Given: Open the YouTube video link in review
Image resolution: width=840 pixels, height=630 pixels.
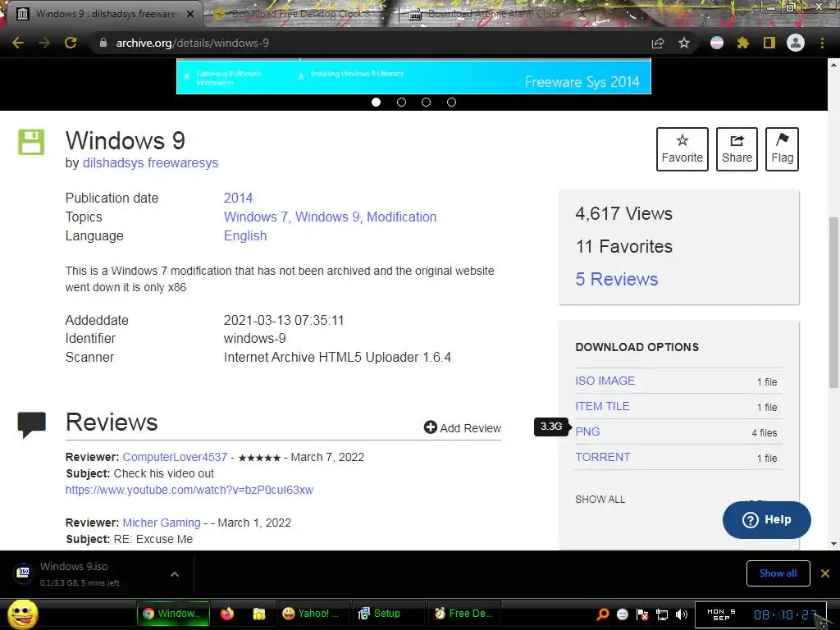Looking at the screenshot, I should [189, 490].
